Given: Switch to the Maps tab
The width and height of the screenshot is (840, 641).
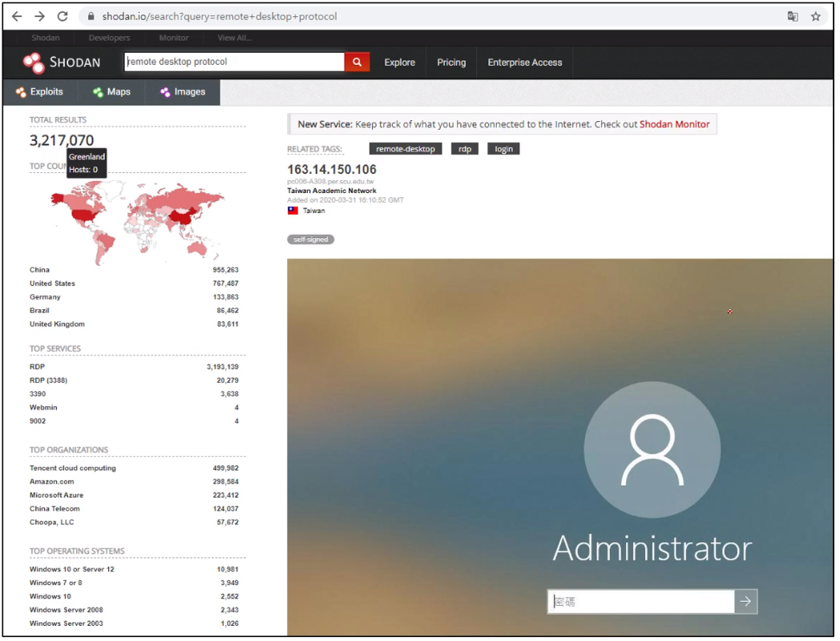Looking at the screenshot, I should coord(111,92).
